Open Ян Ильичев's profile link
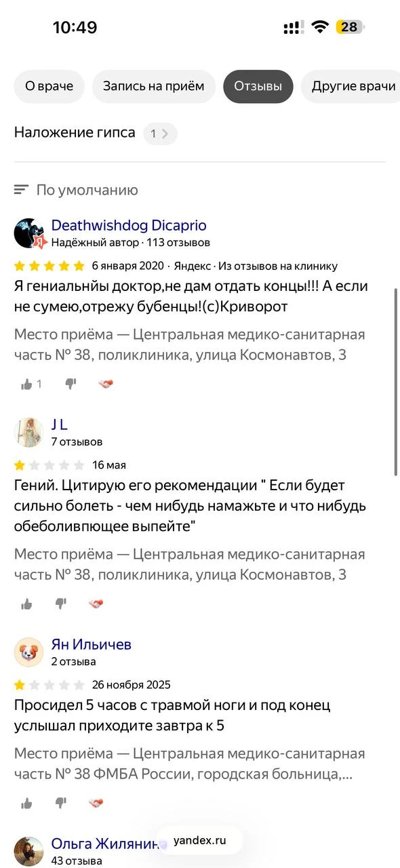The height and width of the screenshot is (868, 400). tap(92, 644)
